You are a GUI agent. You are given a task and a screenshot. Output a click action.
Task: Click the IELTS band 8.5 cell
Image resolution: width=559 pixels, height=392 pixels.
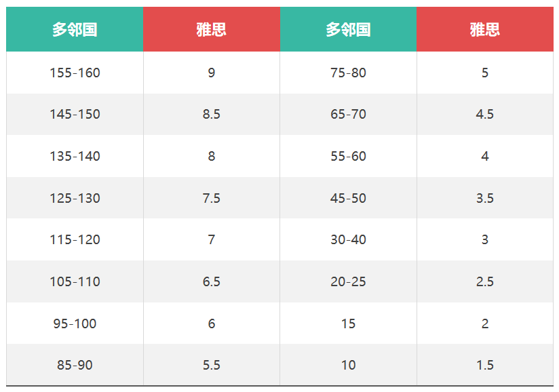[x=212, y=114]
